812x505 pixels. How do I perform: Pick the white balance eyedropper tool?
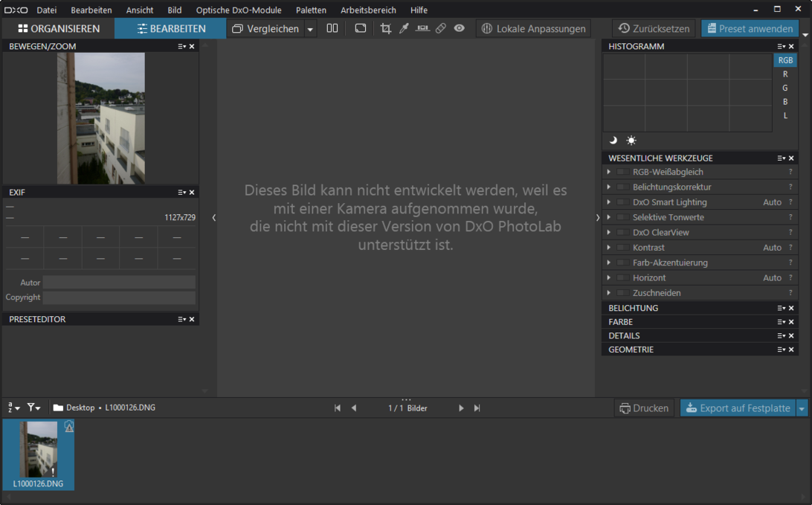coord(404,28)
